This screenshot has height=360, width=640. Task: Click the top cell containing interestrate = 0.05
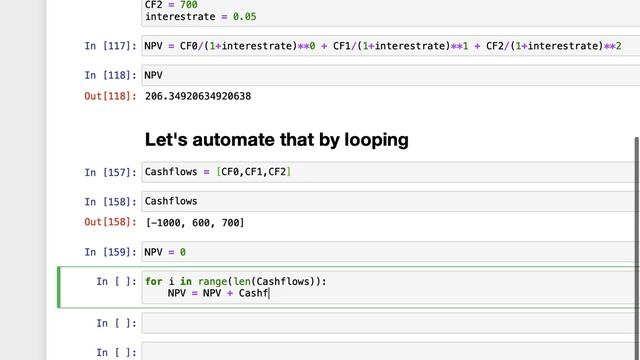pyautogui.click(x=391, y=13)
